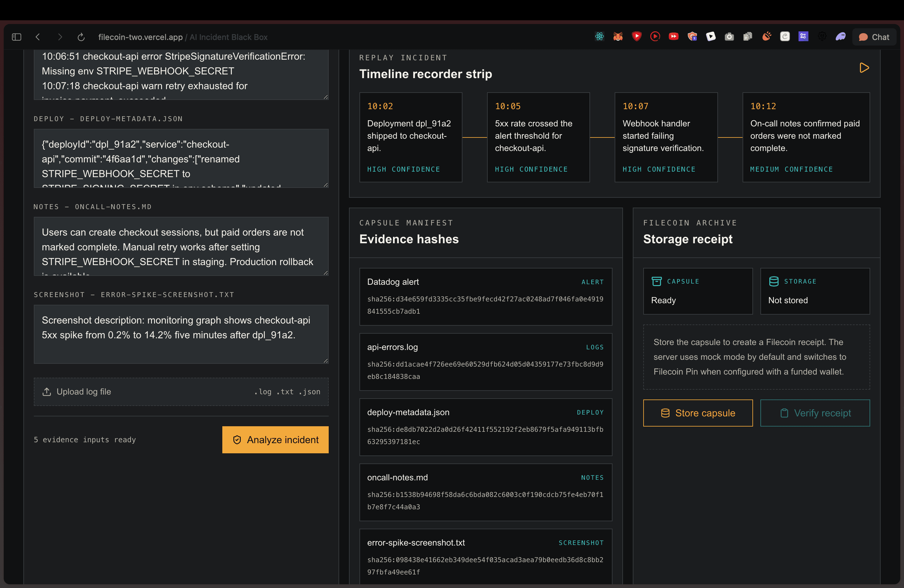Screen dimensions: 904x588
Task: Click the red circular play extension icon
Action: (655, 37)
